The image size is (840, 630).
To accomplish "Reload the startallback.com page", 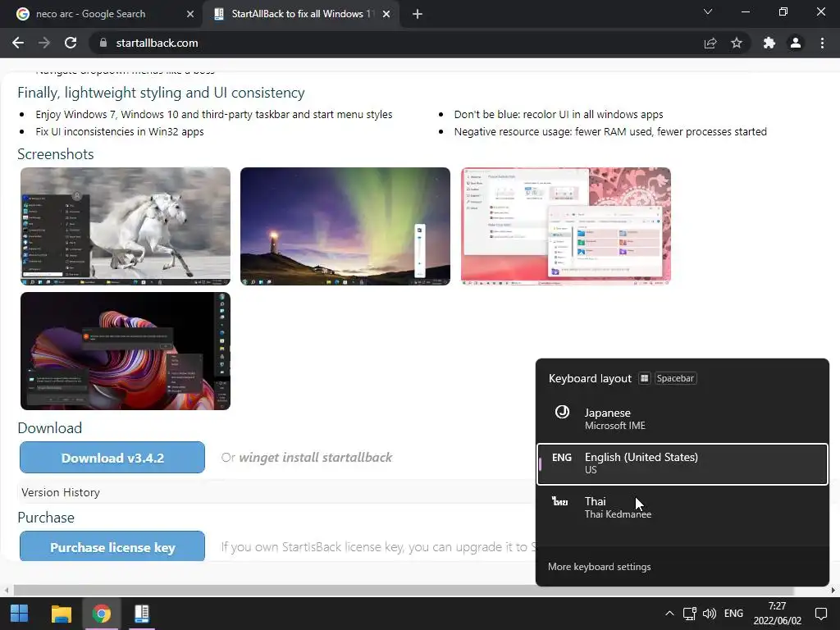I will [71, 43].
